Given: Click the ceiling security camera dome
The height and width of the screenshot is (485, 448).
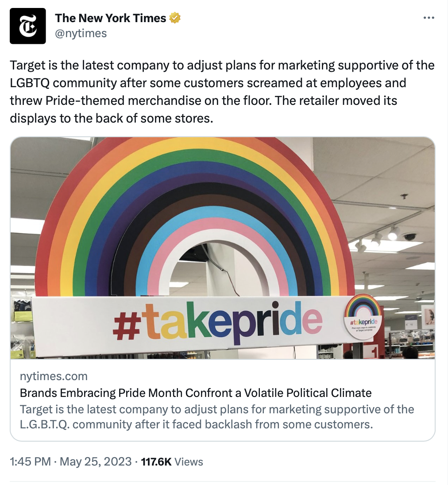Looking at the screenshot, I should 410,236.
